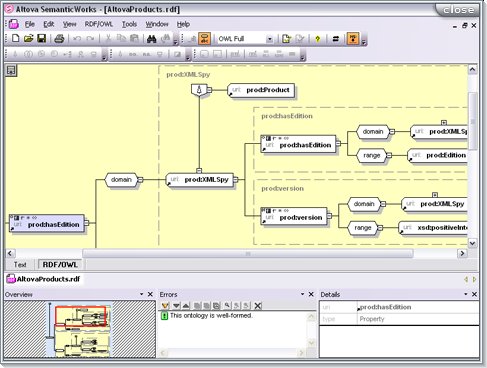Open the View menu

coord(69,24)
